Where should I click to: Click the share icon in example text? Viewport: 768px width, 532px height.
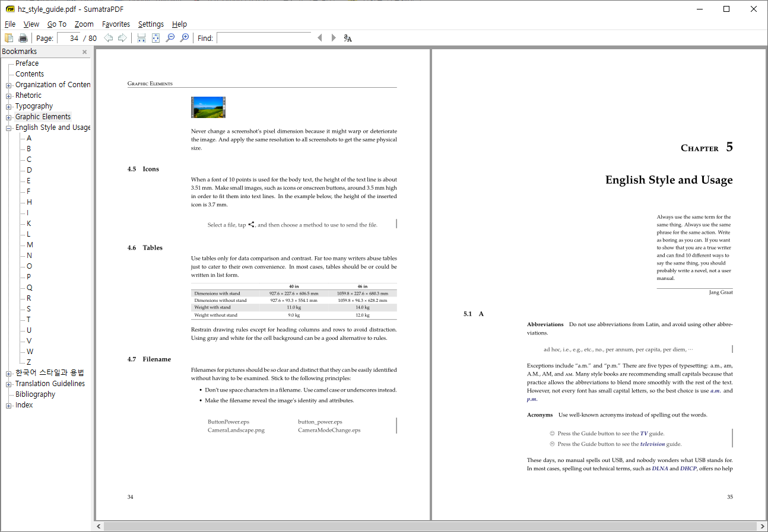(252, 225)
